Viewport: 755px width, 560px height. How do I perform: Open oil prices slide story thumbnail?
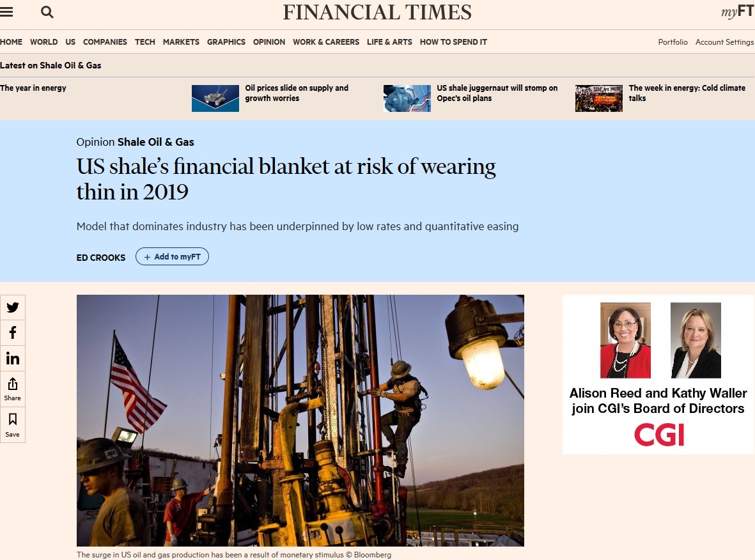(215, 98)
